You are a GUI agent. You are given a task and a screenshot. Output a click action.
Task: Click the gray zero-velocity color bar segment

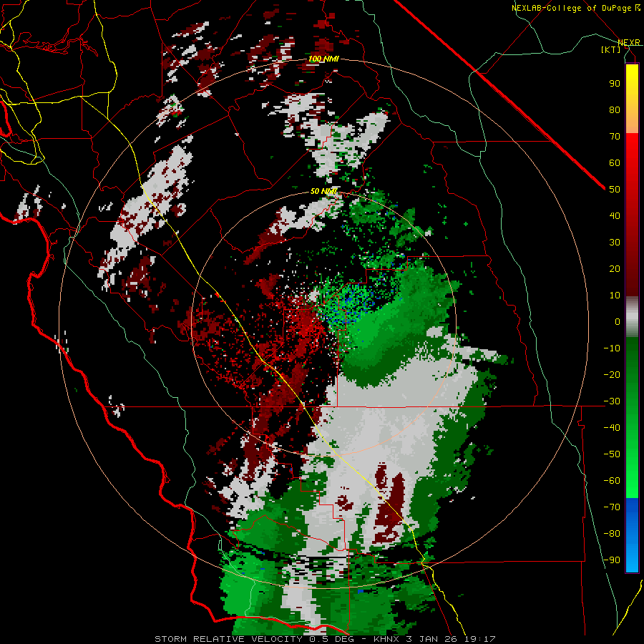tap(632, 316)
